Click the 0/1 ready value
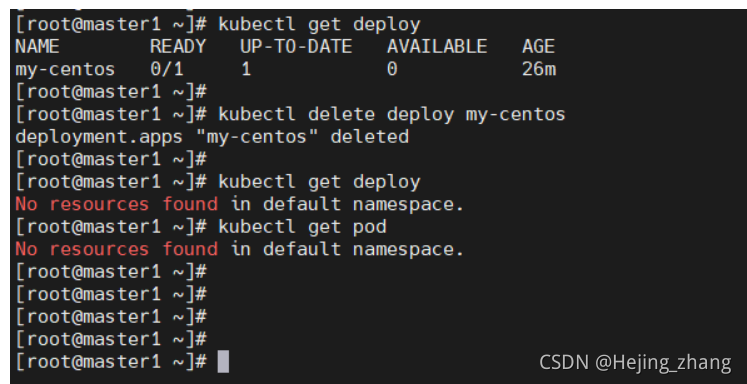Screen dimensions: 747x384 (x=167, y=70)
